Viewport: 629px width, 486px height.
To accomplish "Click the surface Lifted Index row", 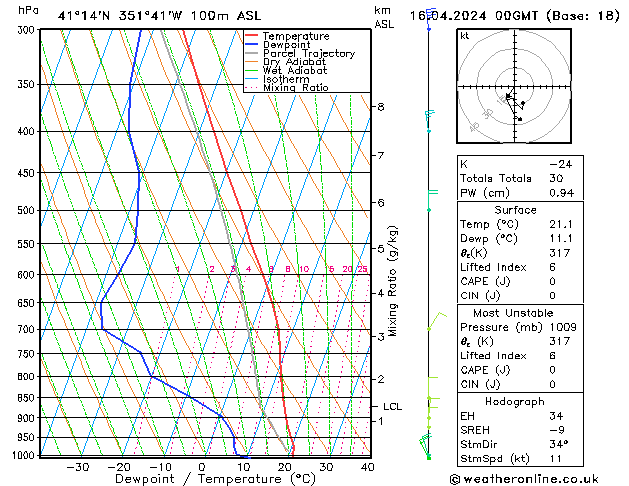I will tap(520, 267).
